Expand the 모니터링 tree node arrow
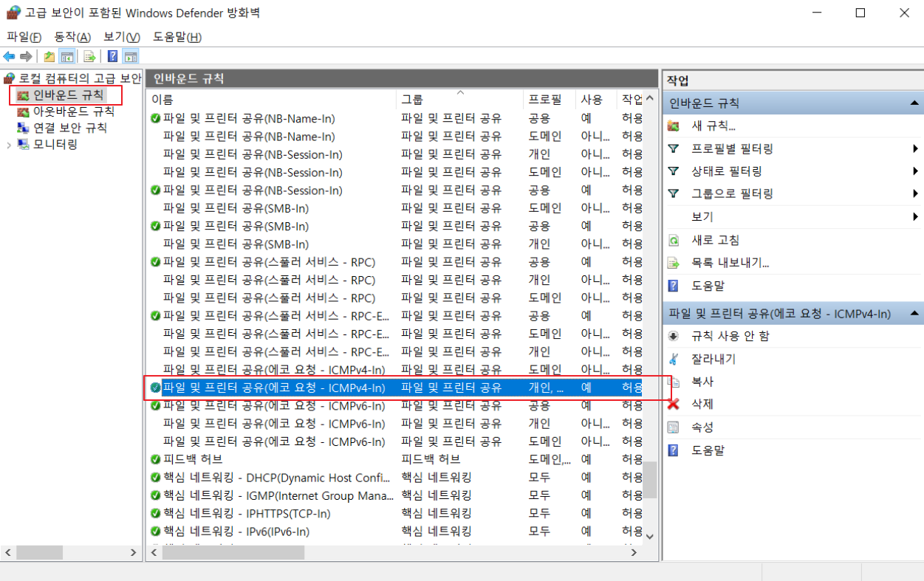The height and width of the screenshot is (581, 924). 8,145
